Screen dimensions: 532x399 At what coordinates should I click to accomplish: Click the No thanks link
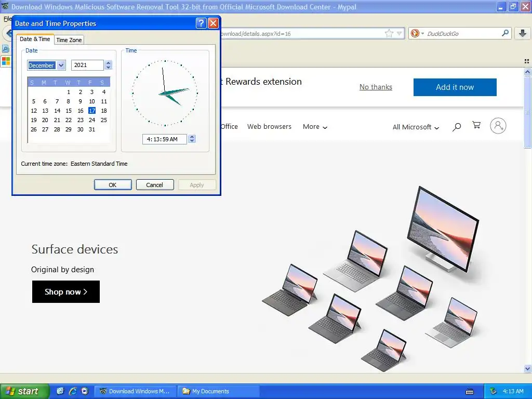click(376, 87)
